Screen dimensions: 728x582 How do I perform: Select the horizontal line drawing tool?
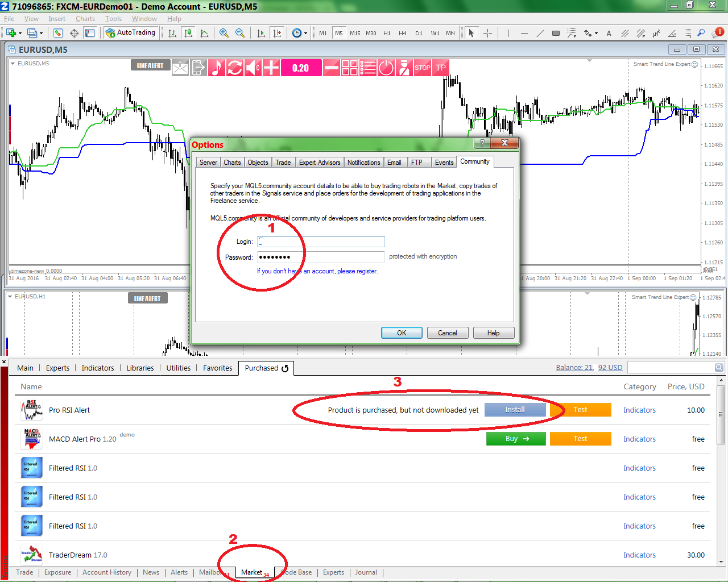pyautogui.click(x=524, y=33)
